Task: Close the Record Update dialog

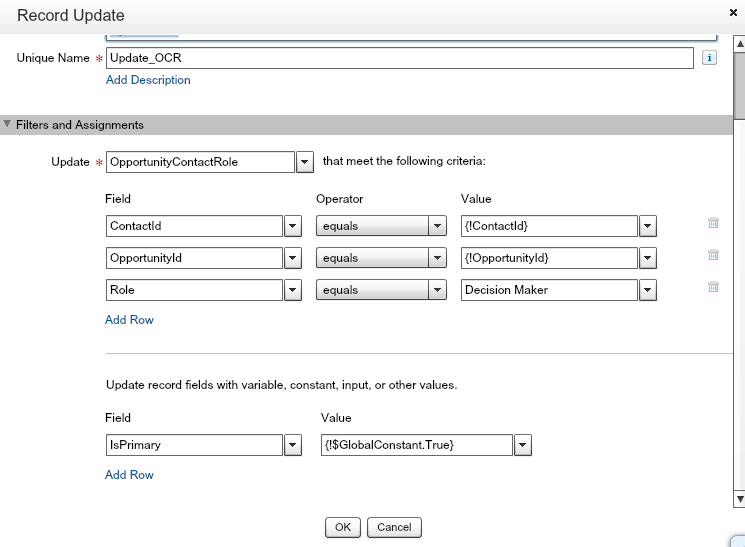Action: [x=733, y=13]
